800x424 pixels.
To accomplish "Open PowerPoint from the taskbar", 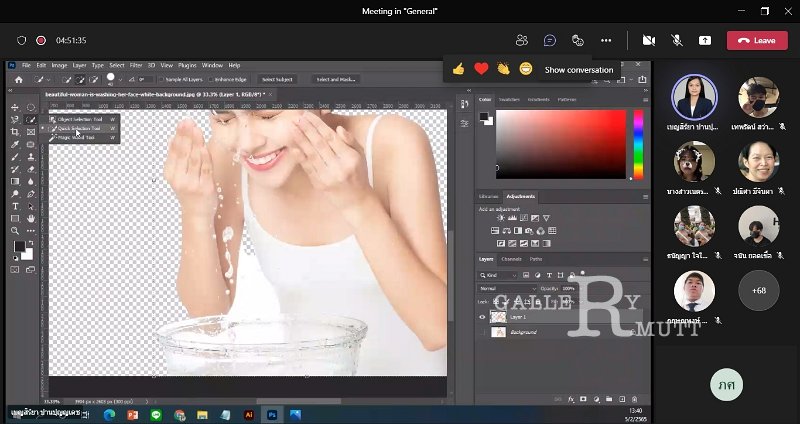I will coord(133,415).
